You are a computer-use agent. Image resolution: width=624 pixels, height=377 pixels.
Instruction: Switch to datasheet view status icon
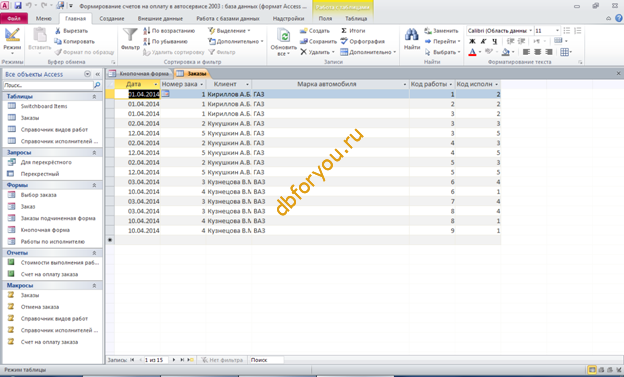point(592,370)
